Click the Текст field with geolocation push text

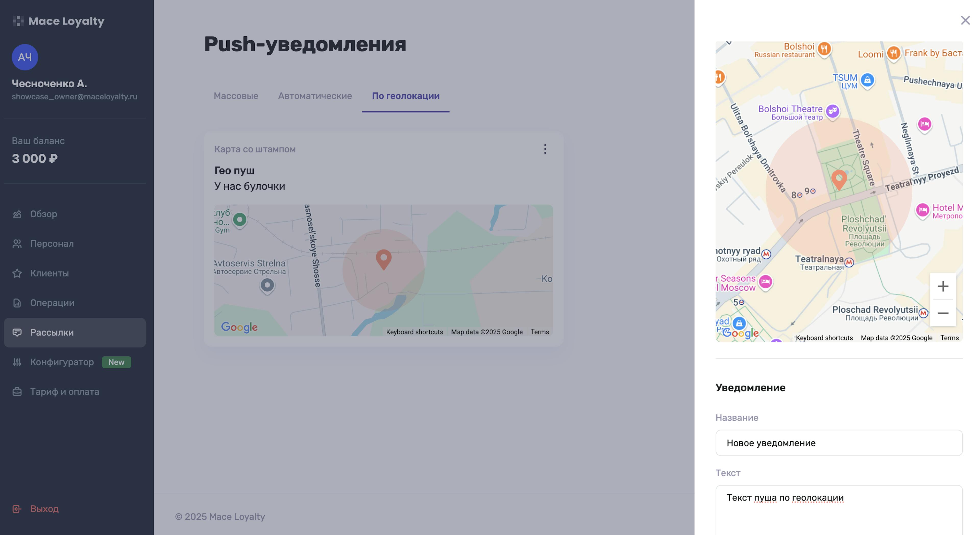(838, 497)
